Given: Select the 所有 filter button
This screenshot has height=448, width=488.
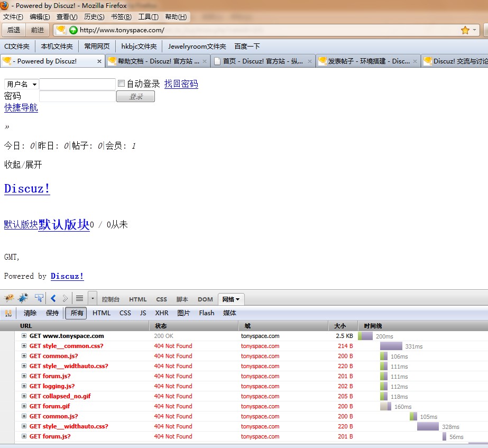Looking at the screenshot, I should 77,313.
